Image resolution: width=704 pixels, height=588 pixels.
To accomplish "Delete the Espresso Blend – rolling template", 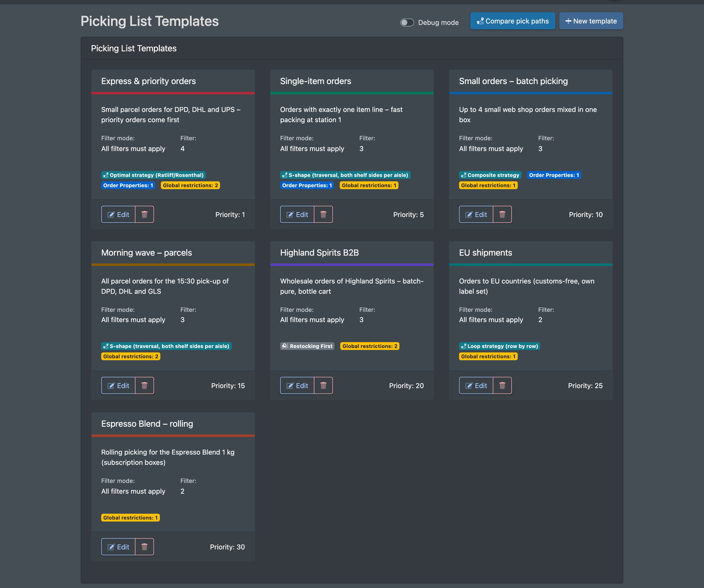I will coord(144,547).
